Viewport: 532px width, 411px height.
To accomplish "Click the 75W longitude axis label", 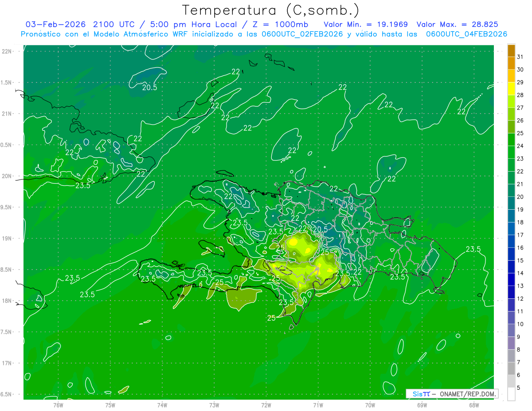I will pyautogui.click(x=110, y=405).
